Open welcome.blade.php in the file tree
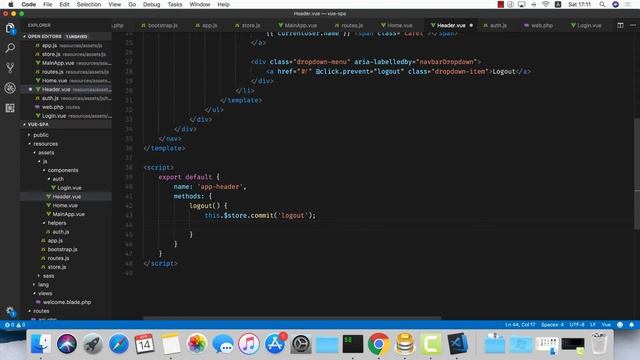This screenshot has width=640, height=360. pos(67,302)
